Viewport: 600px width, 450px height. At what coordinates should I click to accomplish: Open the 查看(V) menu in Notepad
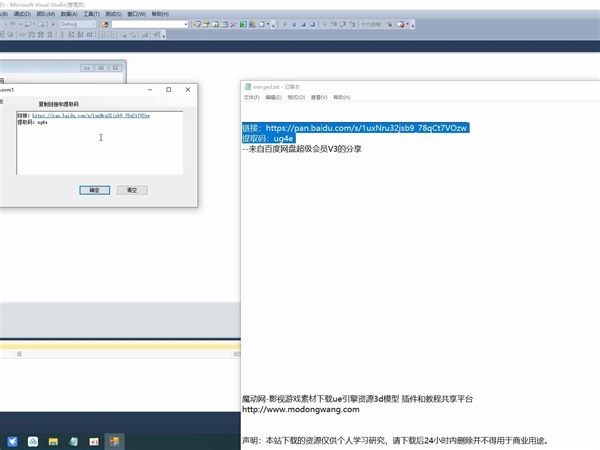click(319, 98)
